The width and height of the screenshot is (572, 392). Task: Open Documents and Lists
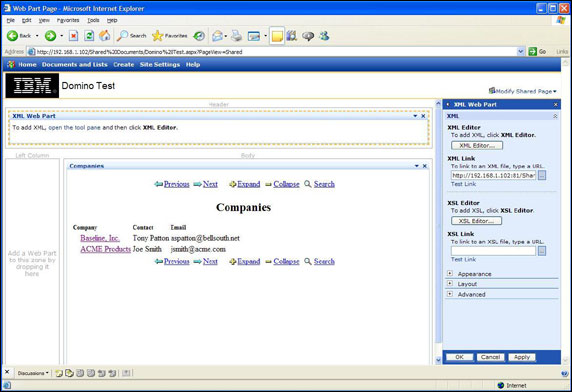pyautogui.click(x=74, y=65)
